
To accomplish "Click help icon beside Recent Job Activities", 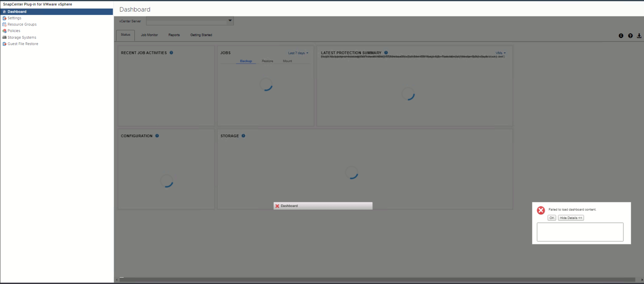I will 171,53.
